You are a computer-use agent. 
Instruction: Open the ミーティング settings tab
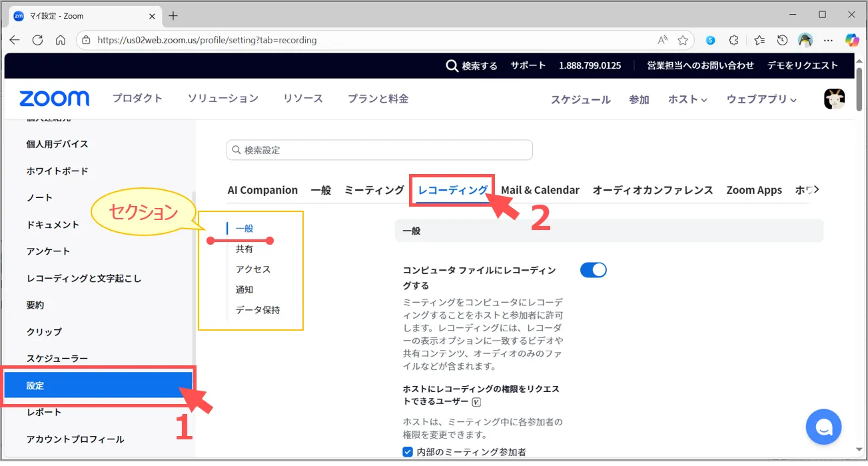374,190
